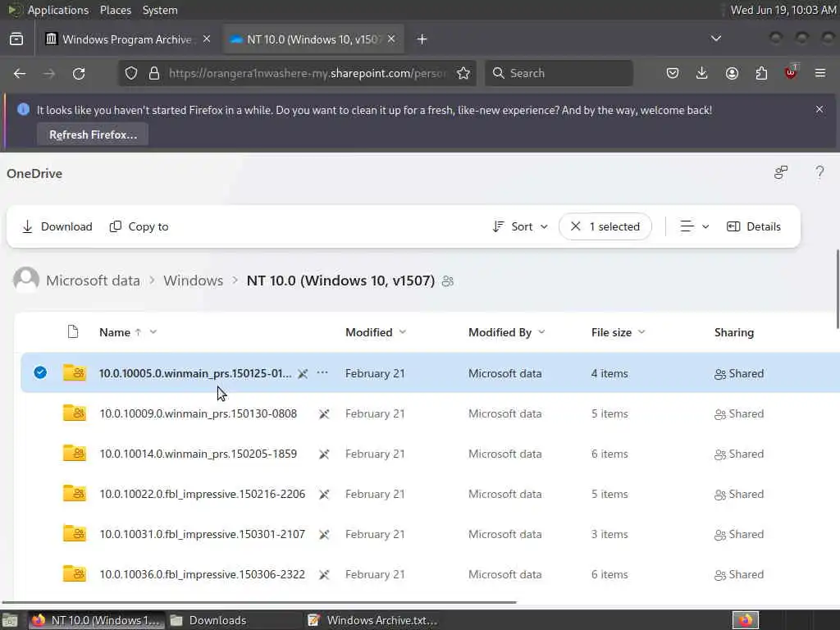This screenshot has width=840, height=630.
Task: Open the OneDrive help question mark
Action: click(x=819, y=172)
